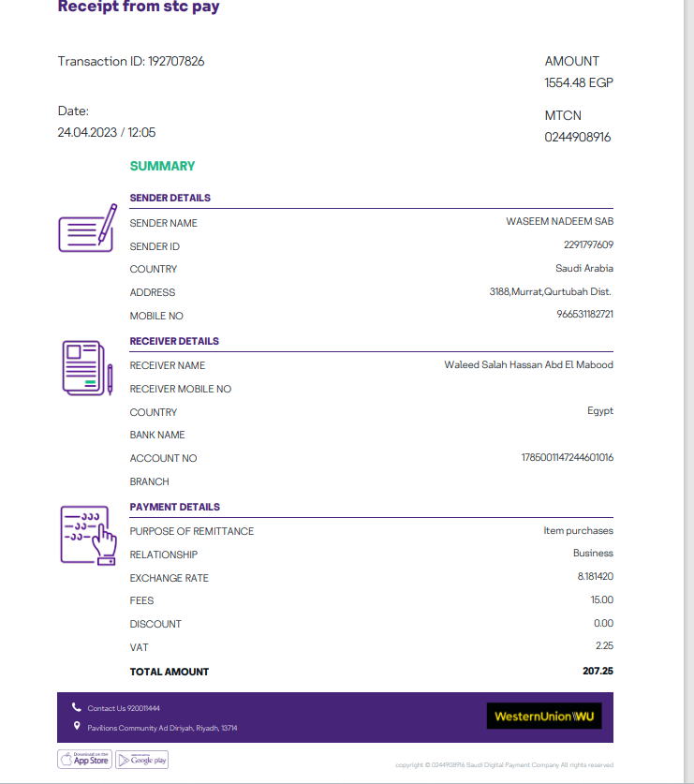Click purpose value Item purchases

(578, 530)
